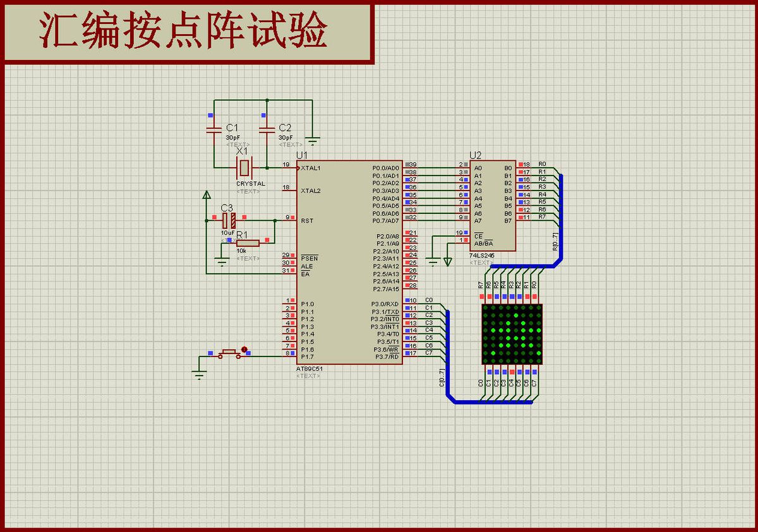This screenshot has width=758, height=532.
Task: Click the P0.0/AD0 pin label
Action: point(386,168)
